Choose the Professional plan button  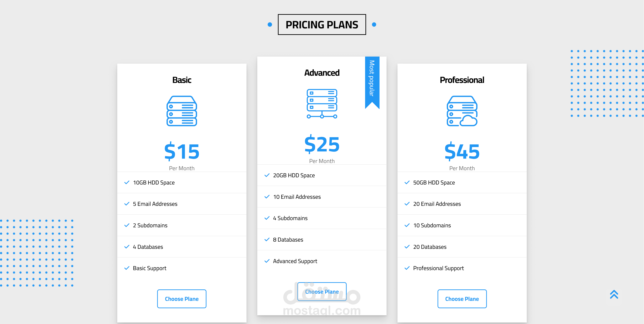[x=462, y=299]
